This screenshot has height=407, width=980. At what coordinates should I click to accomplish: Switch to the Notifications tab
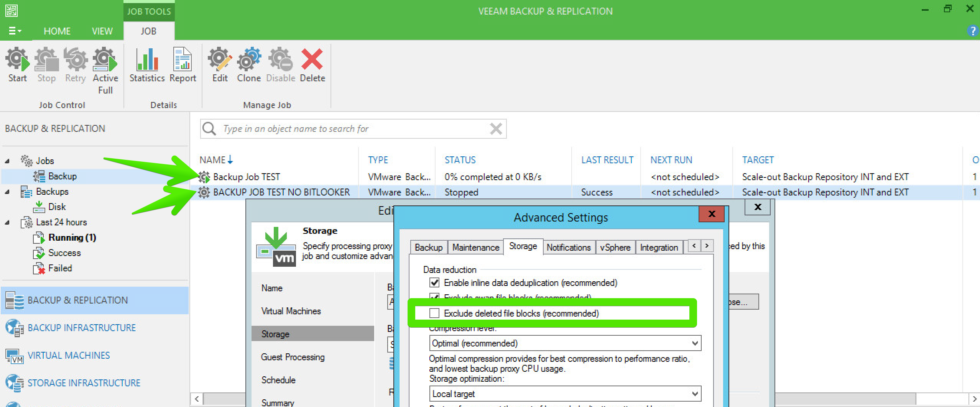coord(569,248)
